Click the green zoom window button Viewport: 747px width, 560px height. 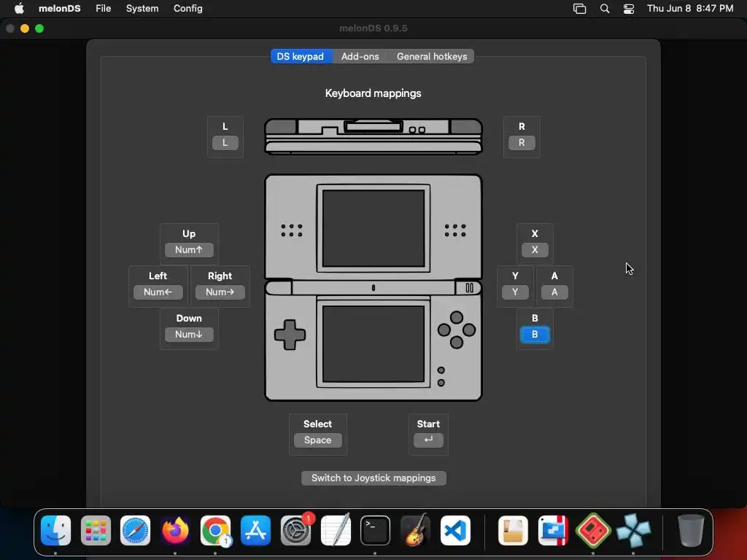[x=39, y=28]
